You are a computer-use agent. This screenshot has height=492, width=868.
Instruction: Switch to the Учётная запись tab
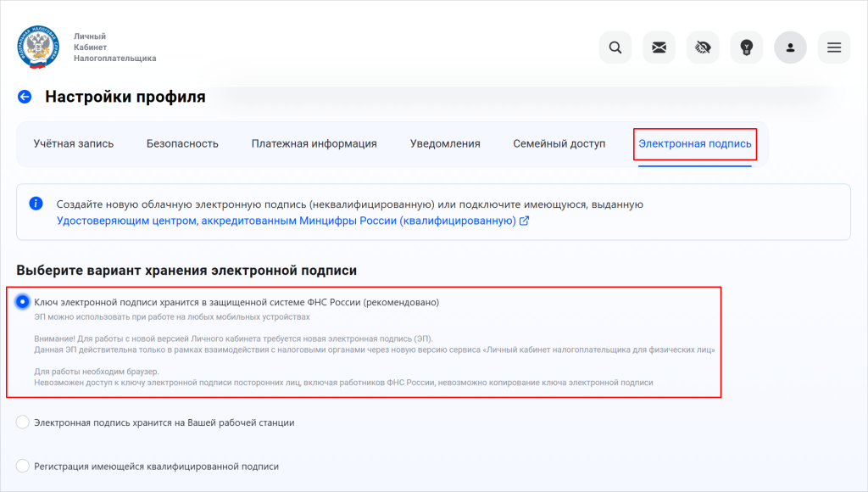(x=74, y=144)
